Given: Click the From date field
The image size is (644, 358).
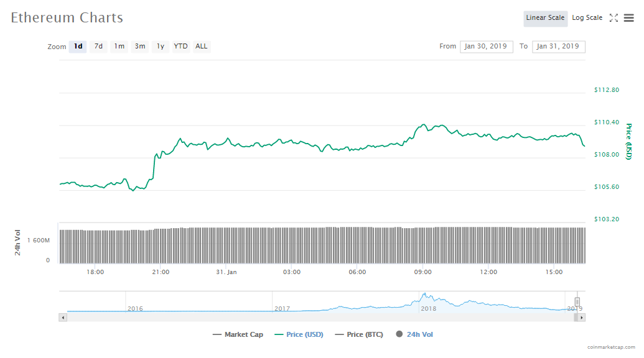Looking at the screenshot, I should click(x=486, y=47).
